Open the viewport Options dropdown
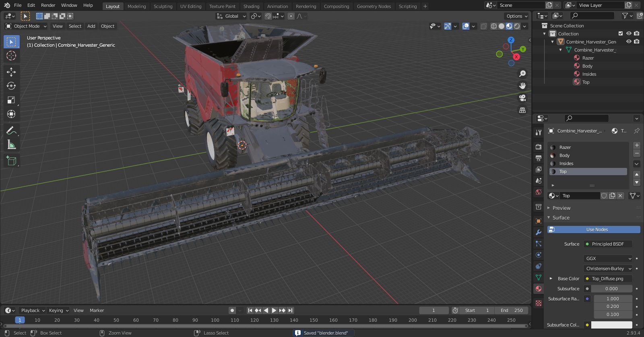Screen dimensions: 644x337 (516, 16)
